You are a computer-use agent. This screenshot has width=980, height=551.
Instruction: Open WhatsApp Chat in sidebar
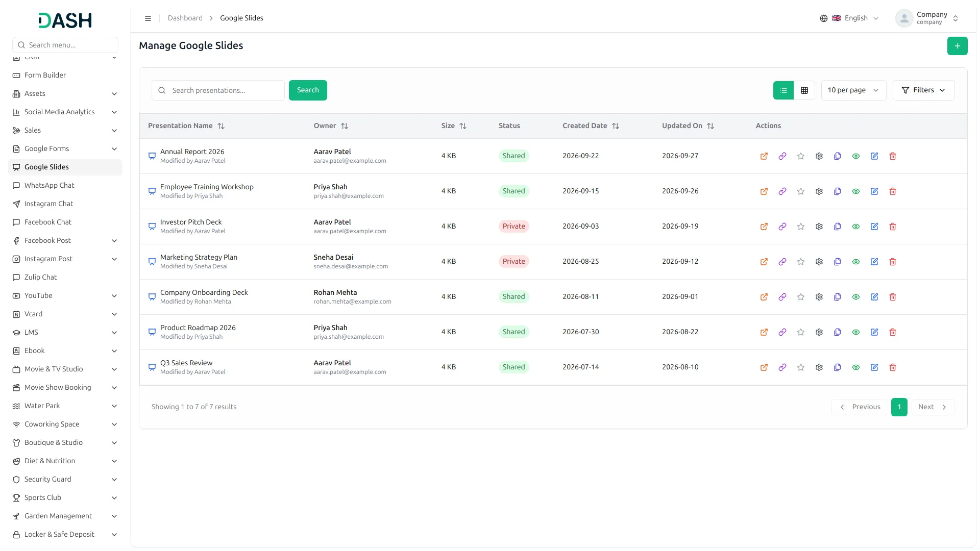click(x=65, y=186)
